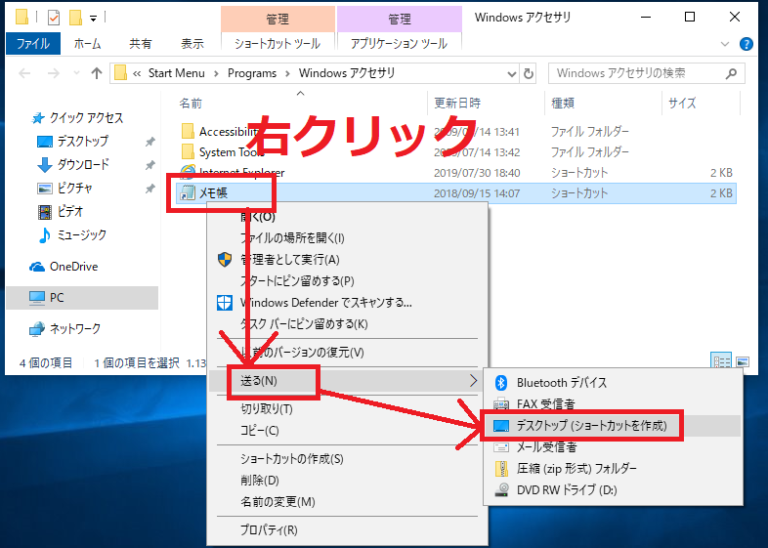Click the refresh button beside address bar
The width and height of the screenshot is (768, 548).
(528, 73)
